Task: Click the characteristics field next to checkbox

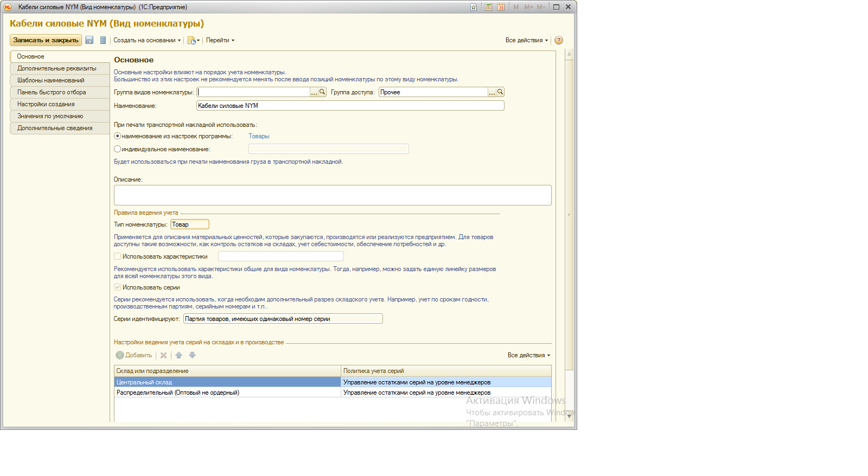Action: point(281,256)
